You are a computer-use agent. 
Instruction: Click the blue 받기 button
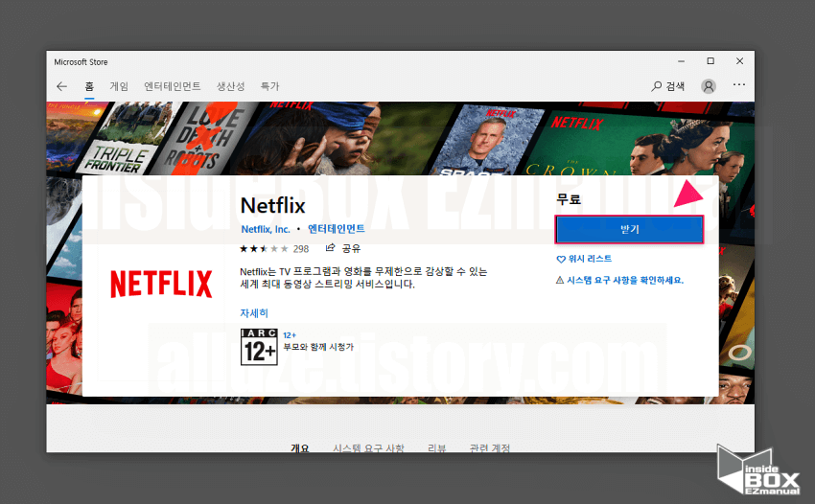point(629,229)
